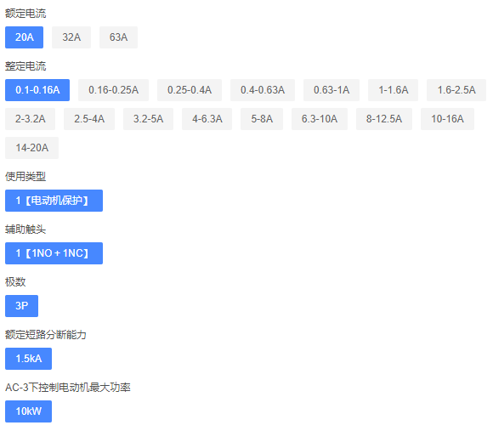493x448 pixels.
Task: Pick the 10-16A range option
Action: click(447, 119)
